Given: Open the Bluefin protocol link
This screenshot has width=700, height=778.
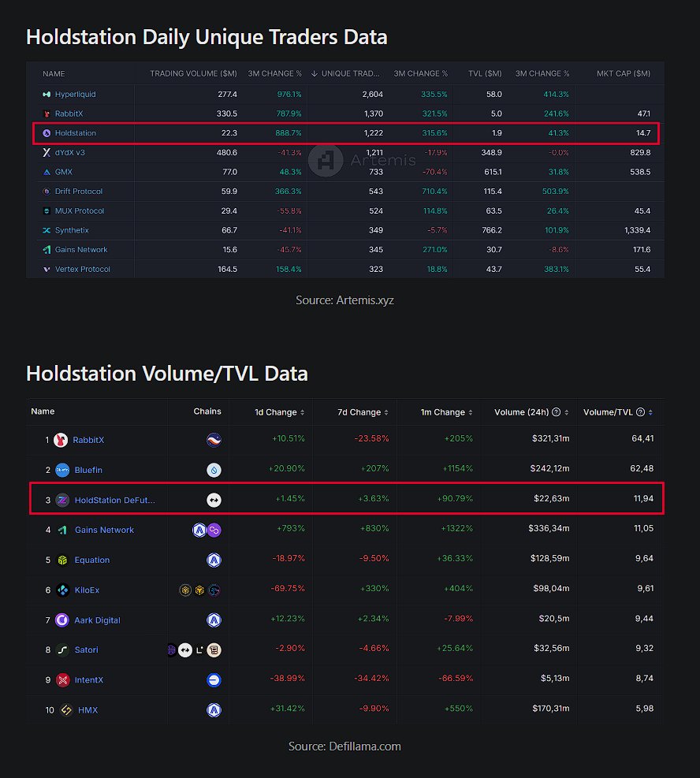Looking at the screenshot, I should tap(88, 470).
